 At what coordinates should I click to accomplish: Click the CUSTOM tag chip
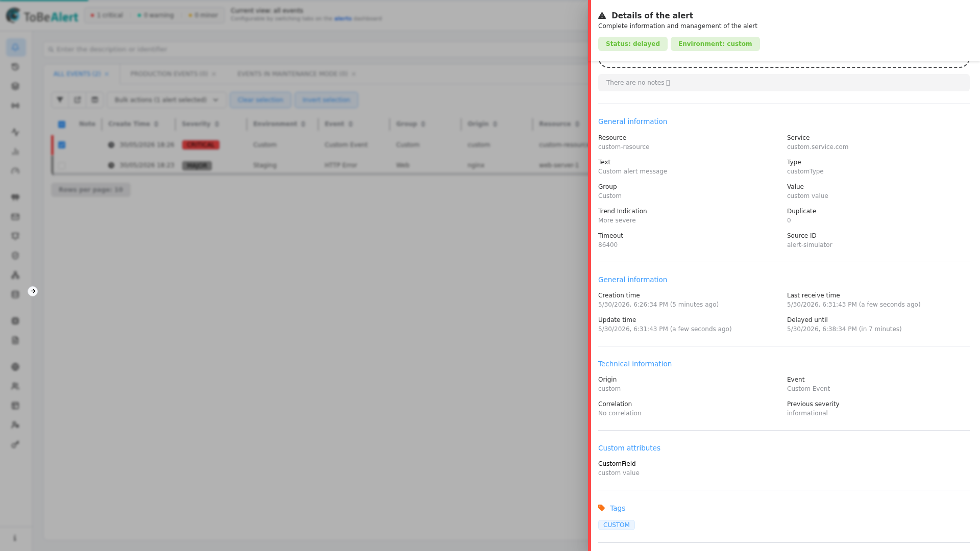pyautogui.click(x=616, y=525)
